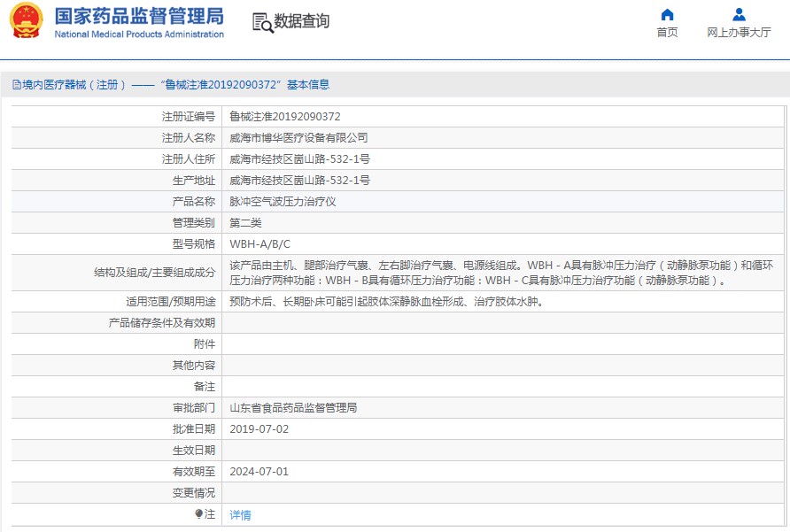Click the 生产地址 address value
Screen dimensions: 790x532
(x=299, y=180)
